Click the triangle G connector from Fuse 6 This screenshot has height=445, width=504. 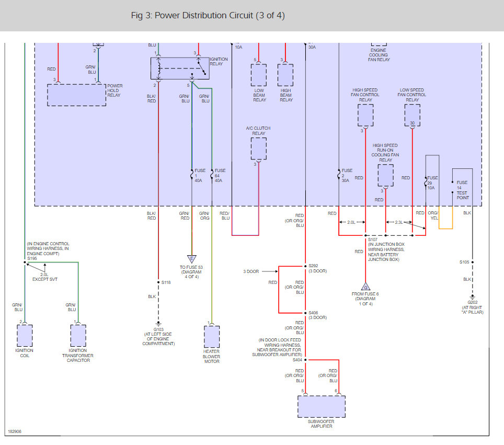point(365,286)
